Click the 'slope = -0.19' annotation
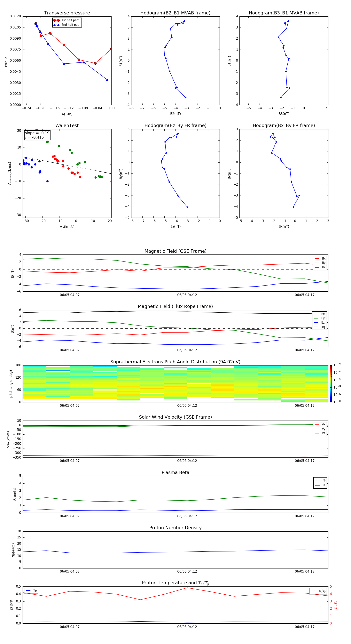This screenshot has height=644, width=351. [x=37, y=133]
